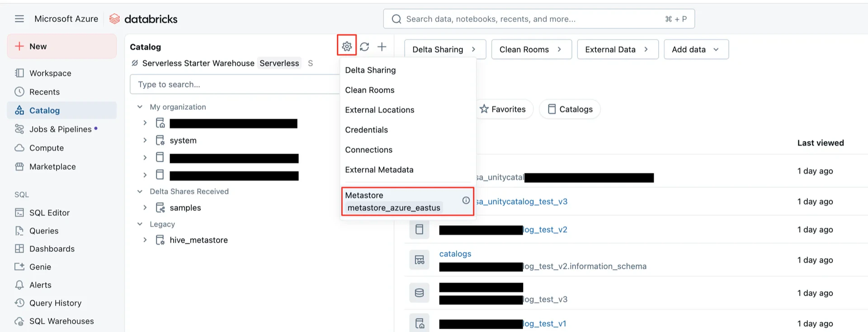Collapse the Delta Shares Received section
The height and width of the screenshot is (332, 868).
[140, 192]
